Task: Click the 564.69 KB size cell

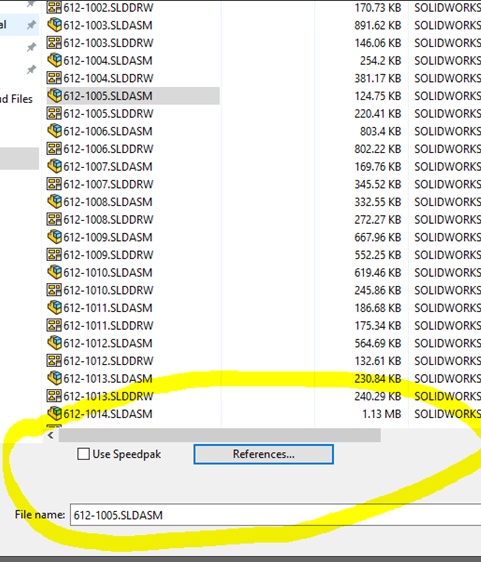Action: tap(378, 343)
